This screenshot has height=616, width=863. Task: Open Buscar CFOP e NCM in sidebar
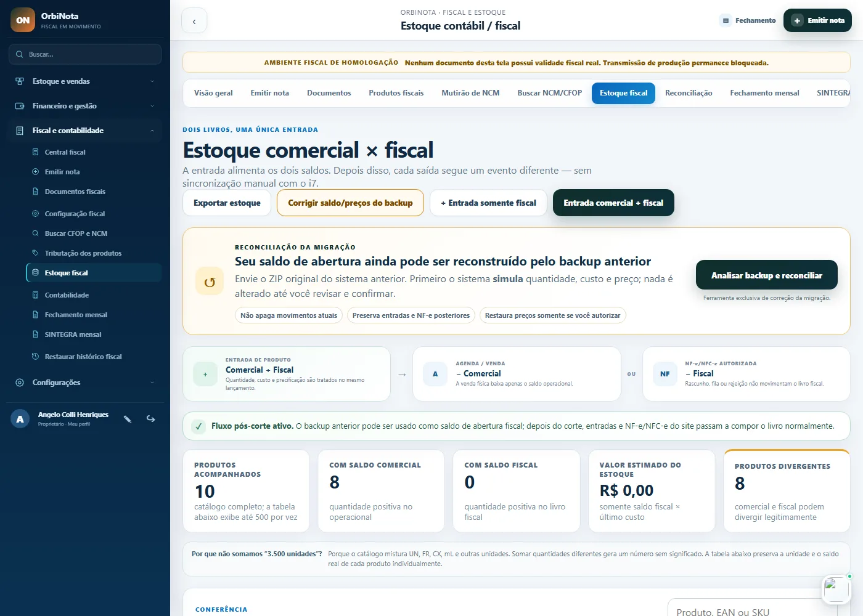(94, 233)
